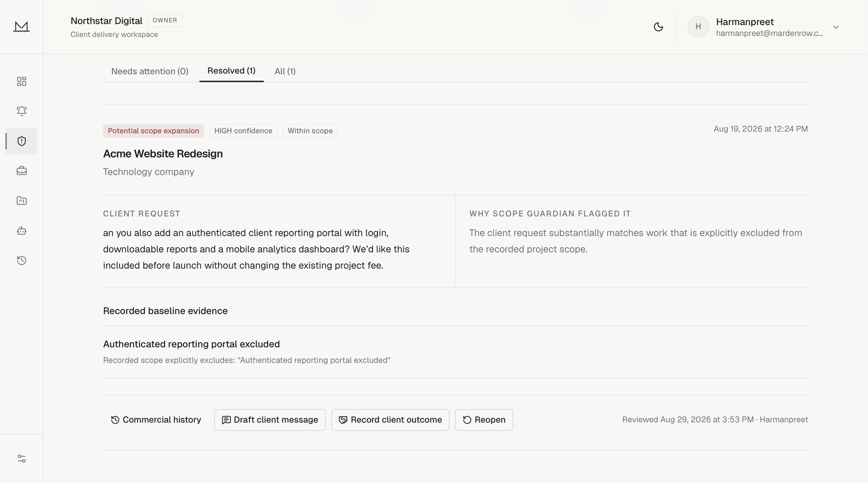Select the Scope Guardian shield icon
This screenshot has width=868, height=483.
(21, 141)
